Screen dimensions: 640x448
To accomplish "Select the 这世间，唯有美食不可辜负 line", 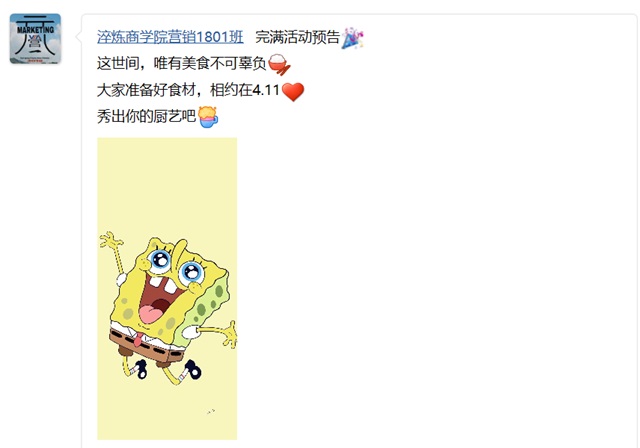I will [182, 64].
